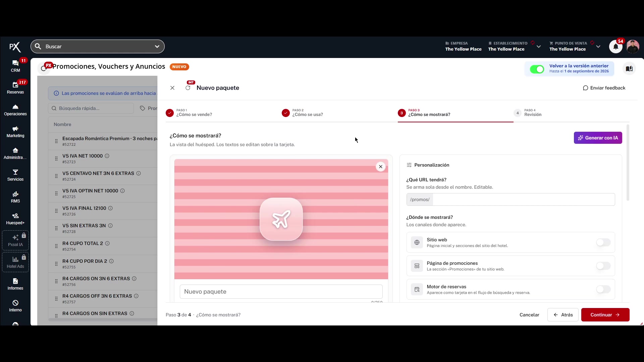The image size is (644, 362).
Task: Click the PX logo home icon
Action: (x=15, y=47)
